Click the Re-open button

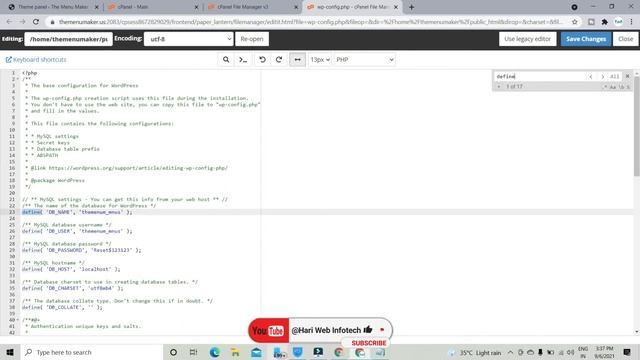pyautogui.click(x=252, y=39)
